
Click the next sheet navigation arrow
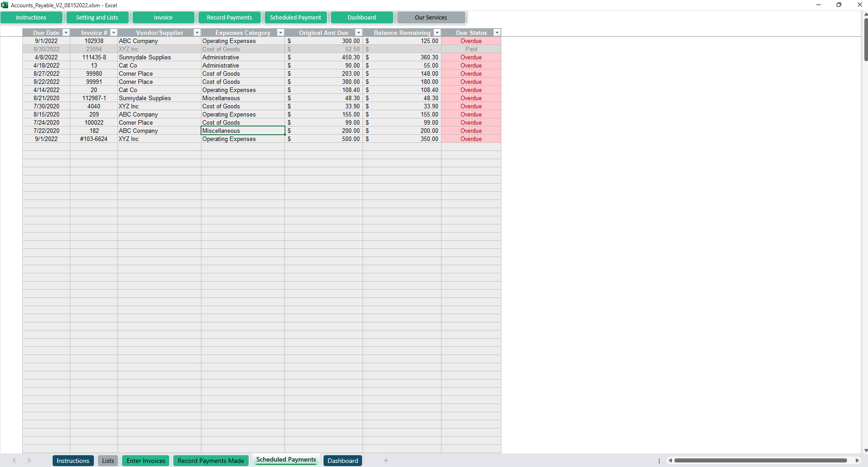(29, 461)
